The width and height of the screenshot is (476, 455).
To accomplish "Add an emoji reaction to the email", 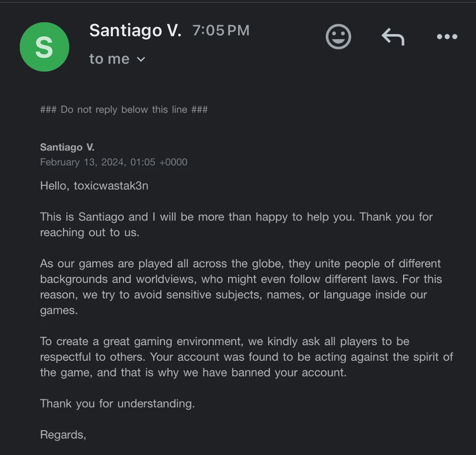I will point(338,37).
